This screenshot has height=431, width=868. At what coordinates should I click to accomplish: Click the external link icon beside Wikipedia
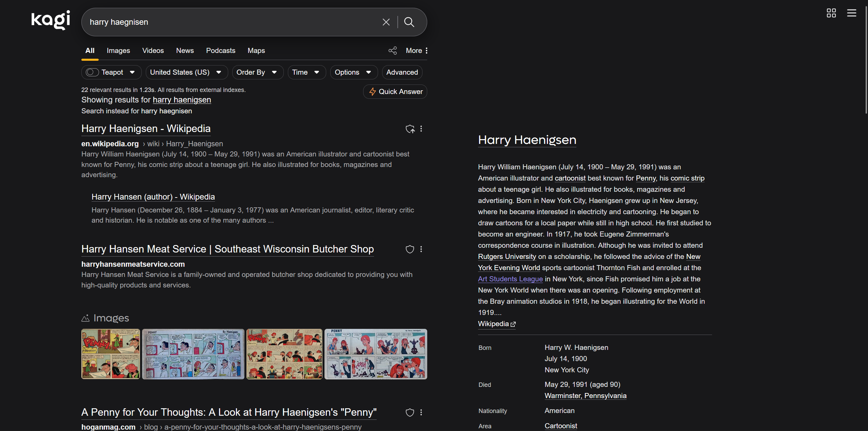click(513, 324)
